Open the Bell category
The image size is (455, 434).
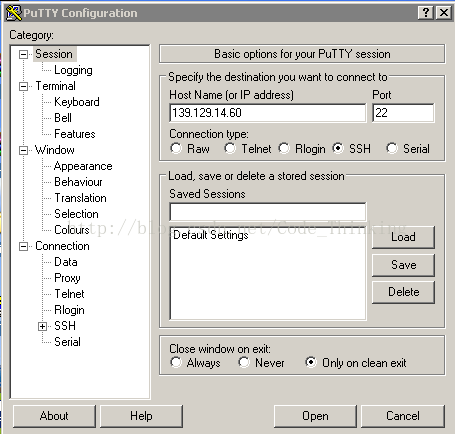coord(63,118)
